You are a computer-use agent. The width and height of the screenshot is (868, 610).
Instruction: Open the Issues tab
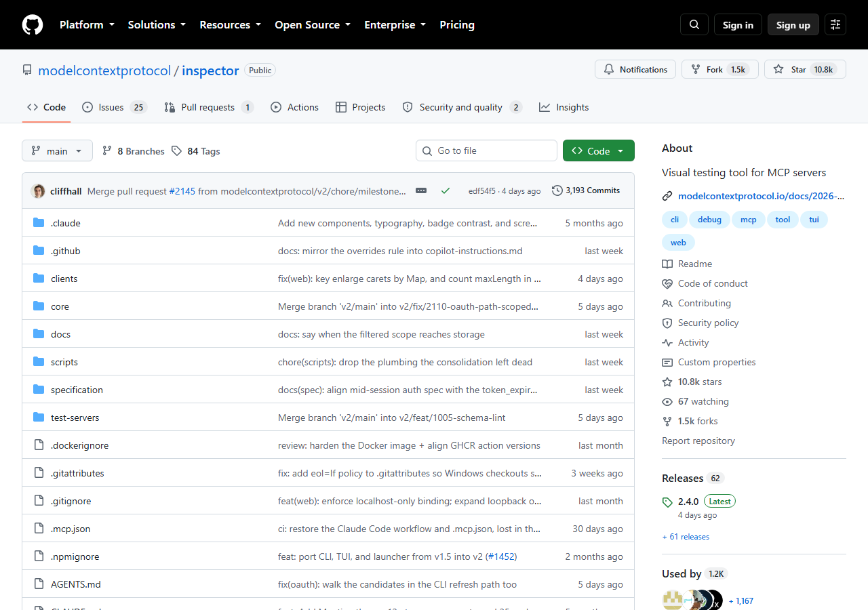click(115, 107)
